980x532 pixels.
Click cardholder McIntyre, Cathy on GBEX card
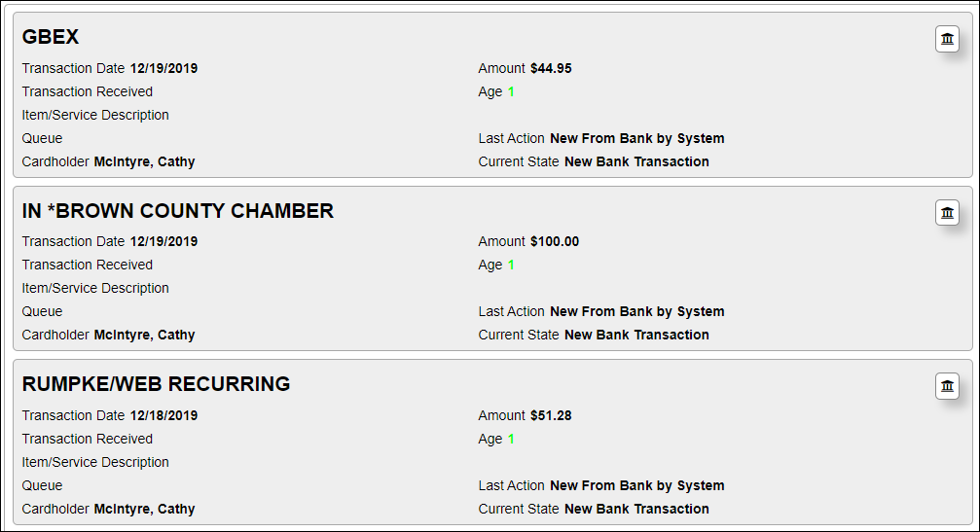pyautogui.click(x=144, y=161)
